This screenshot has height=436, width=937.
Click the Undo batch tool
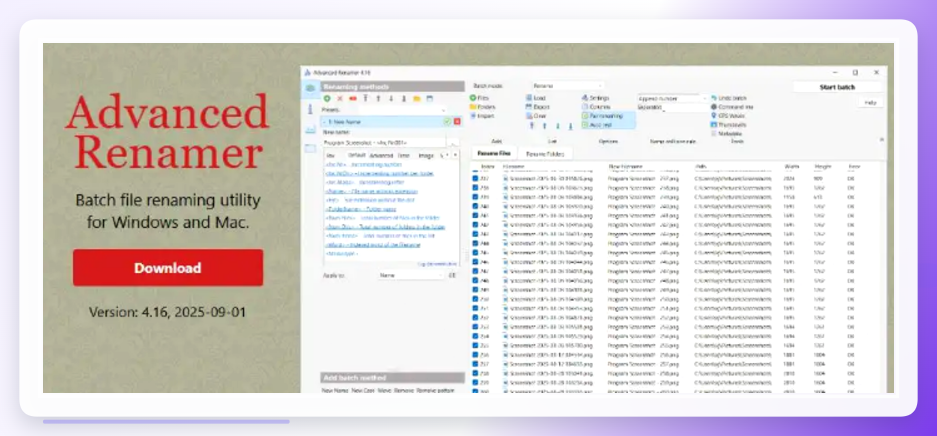tap(729, 98)
